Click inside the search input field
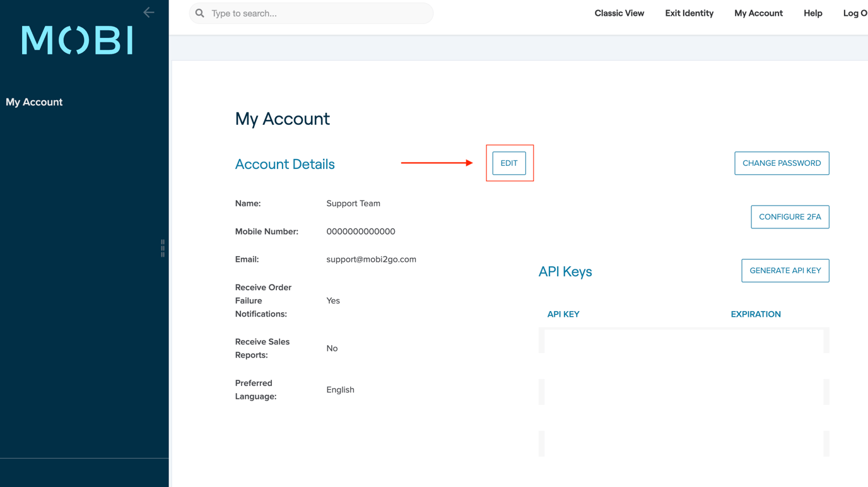 (310, 13)
